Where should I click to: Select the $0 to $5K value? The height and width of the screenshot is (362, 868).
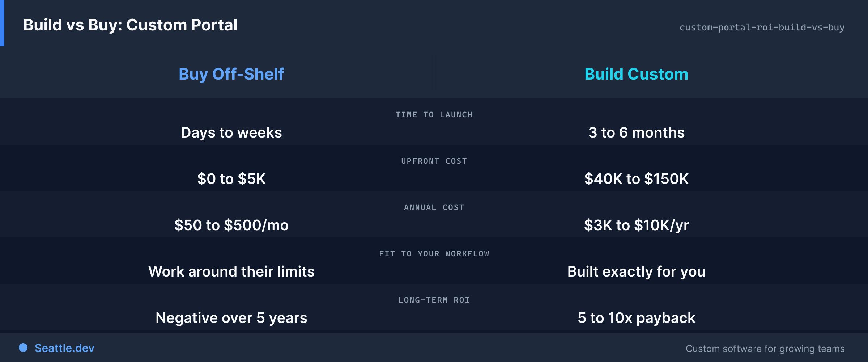click(231, 179)
